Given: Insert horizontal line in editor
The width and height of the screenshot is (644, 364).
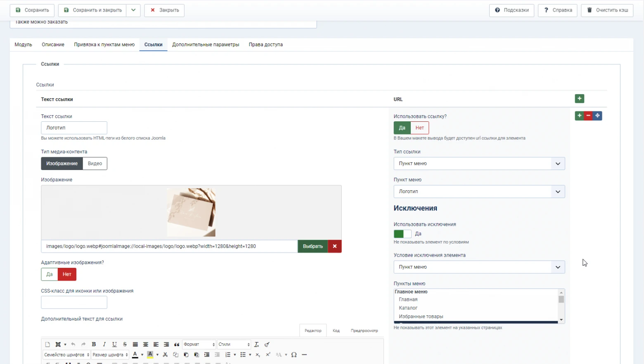Looking at the screenshot, I should coord(304,355).
